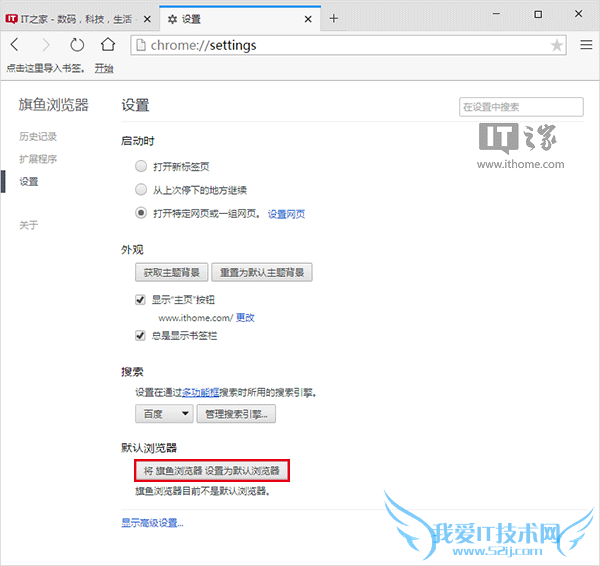Open the home page icon

click(108, 44)
